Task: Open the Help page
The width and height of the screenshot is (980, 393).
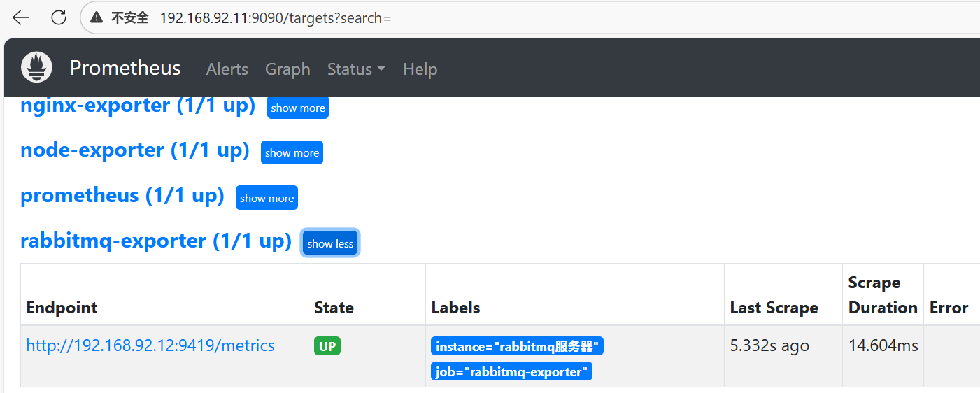Action: click(x=420, y=69)
